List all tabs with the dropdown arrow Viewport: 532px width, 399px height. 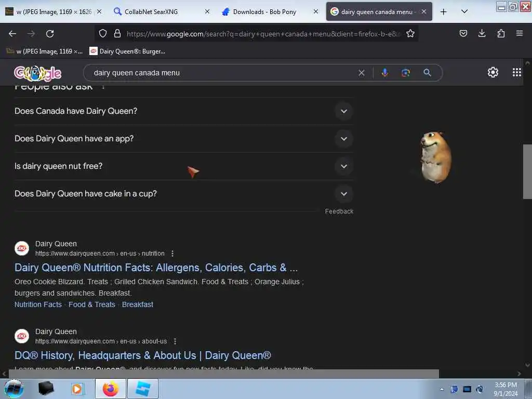click(x=464, y=11)
